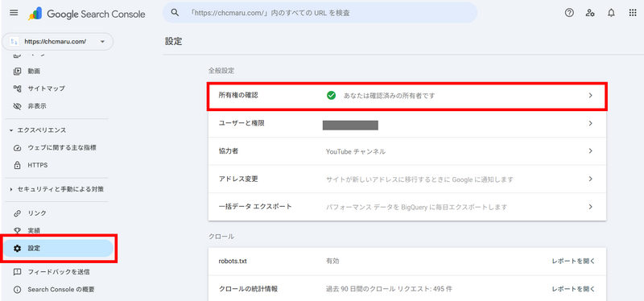Click the chevron on 一括データ エクスポート row

click(x=591, y=207)
